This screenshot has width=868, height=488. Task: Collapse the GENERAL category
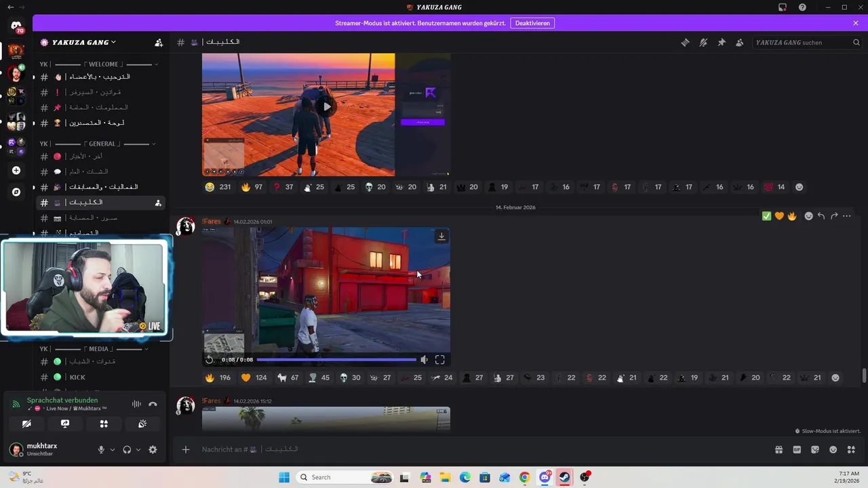(x=98, y=144)
